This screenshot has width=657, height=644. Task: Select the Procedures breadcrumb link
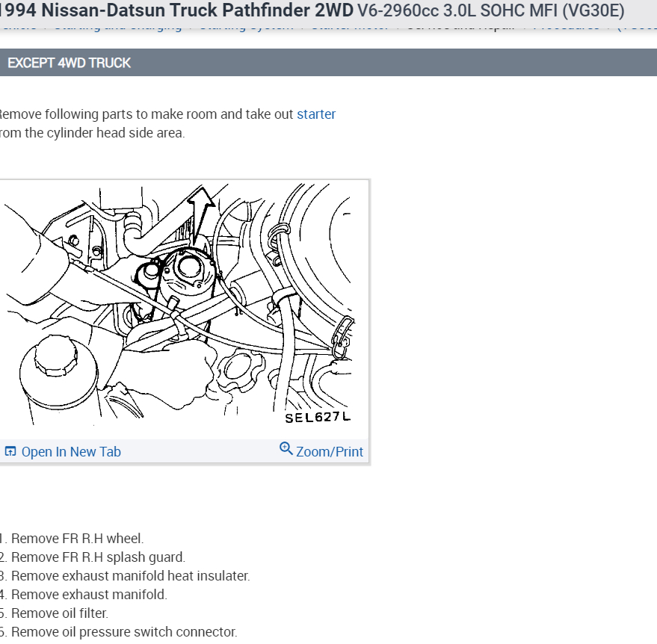[567, 28]
